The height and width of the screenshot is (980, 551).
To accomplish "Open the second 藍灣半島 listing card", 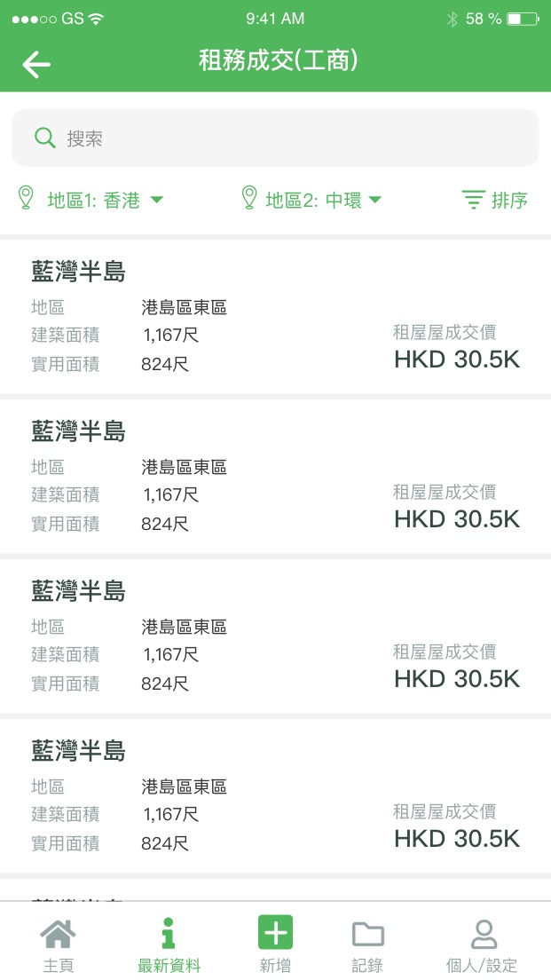I will tap(275, 476).
